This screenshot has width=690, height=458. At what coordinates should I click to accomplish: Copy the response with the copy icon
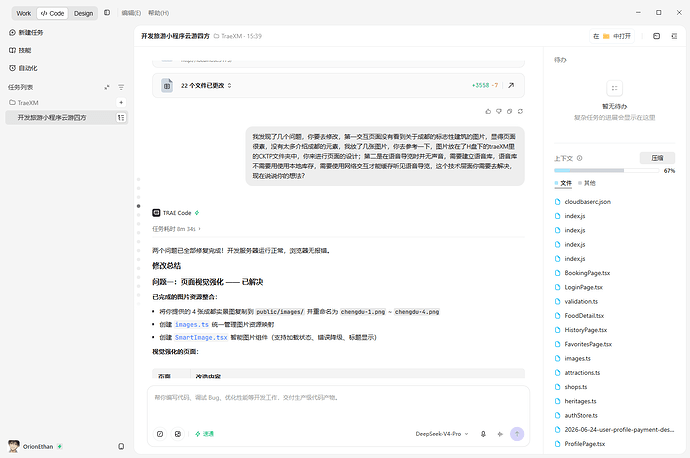coord(510,111)
